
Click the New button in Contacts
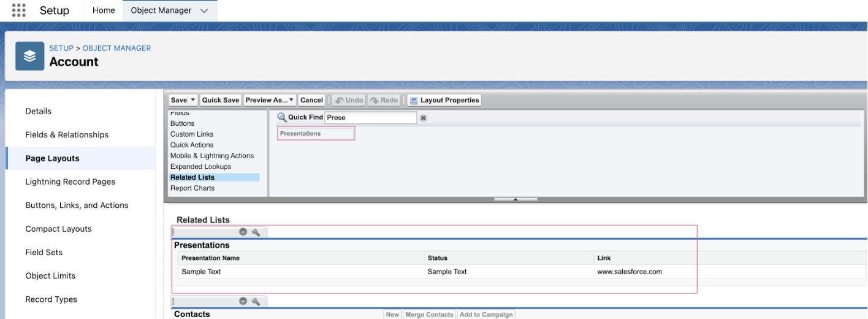[392, 314]
